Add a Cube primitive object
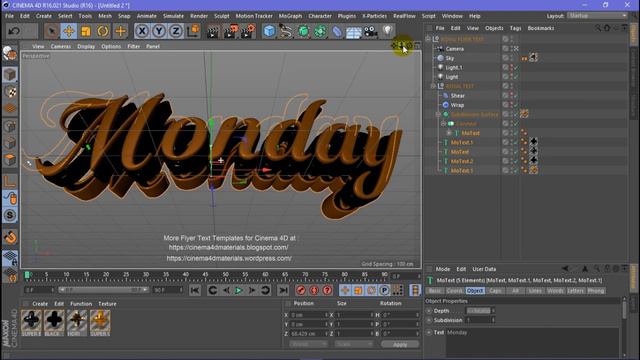 point(269,31)
